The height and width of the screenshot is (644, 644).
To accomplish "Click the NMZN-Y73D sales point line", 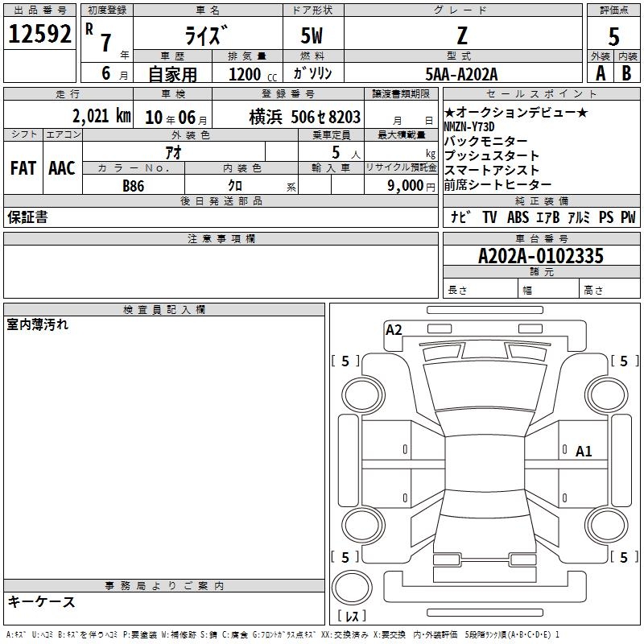I will (x=469, y=126).
